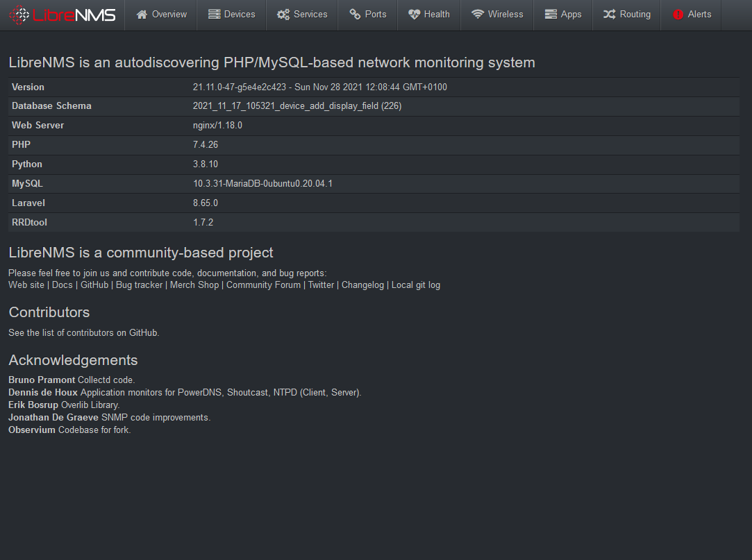Click the Laravel version 8.65.0
Screen dimensions: 752x560
click(x=206, y=203)
